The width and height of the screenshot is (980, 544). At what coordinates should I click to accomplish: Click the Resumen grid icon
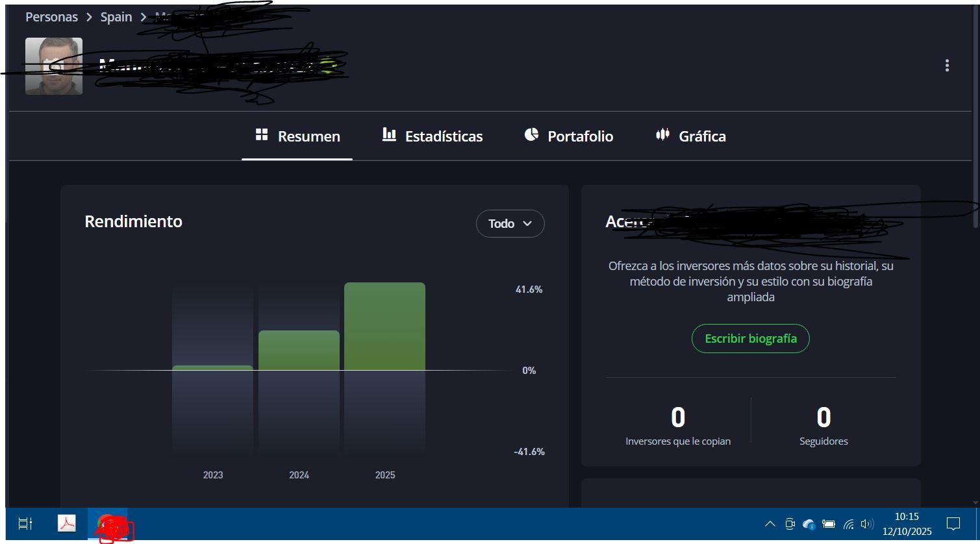(262, 134)
